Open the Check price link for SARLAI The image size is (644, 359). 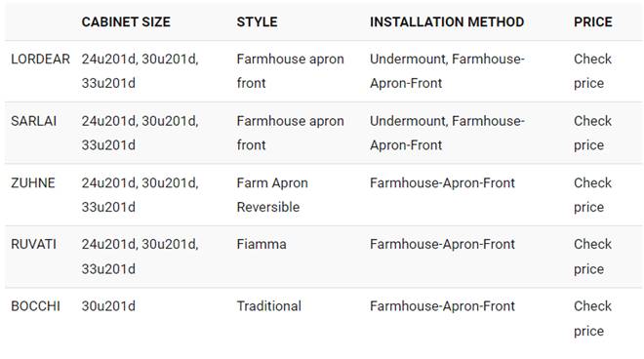[592, 133]
